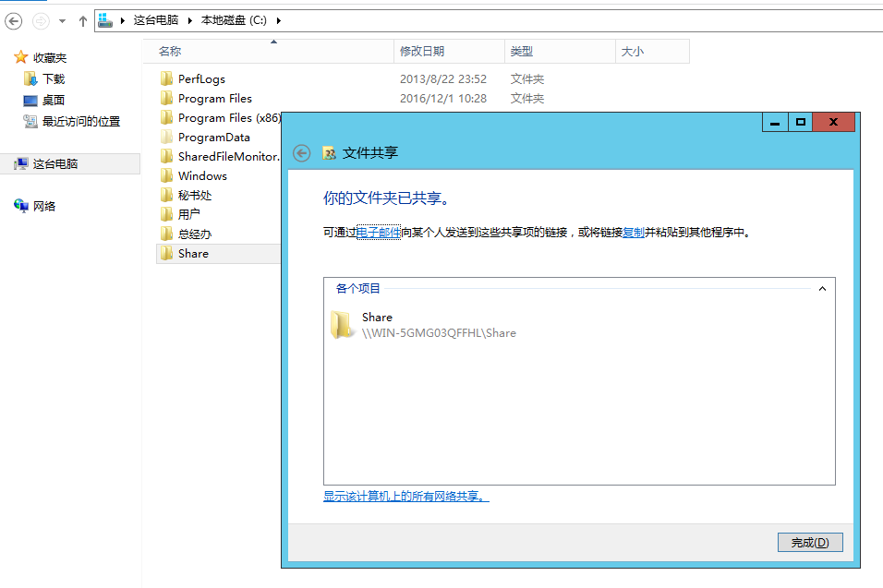Click the 电子邮件 link
The image size is (883, 588).
[x=379, y=233]
